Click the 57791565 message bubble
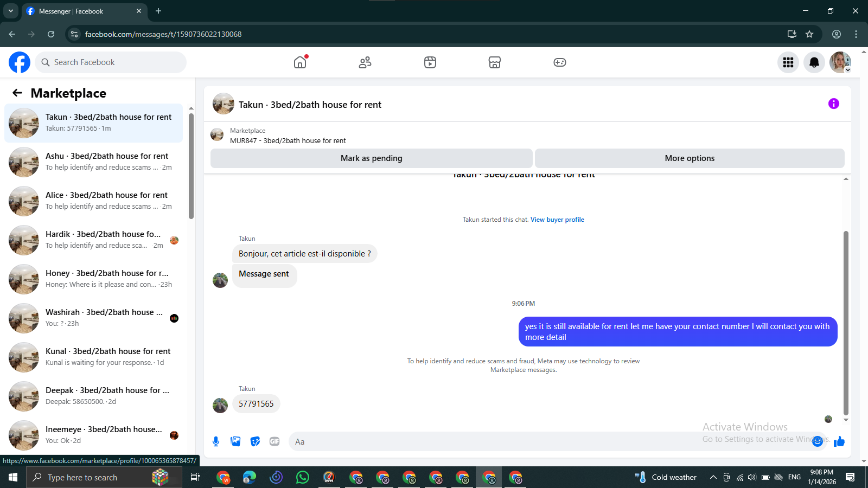This screenshot has width=868, height=488. point(256,404)
